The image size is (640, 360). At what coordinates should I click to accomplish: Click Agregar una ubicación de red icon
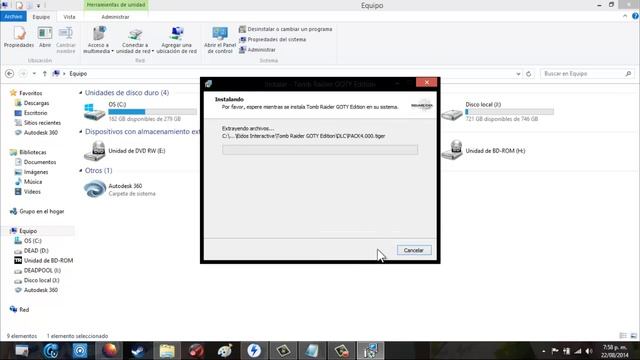click(x=176, y=40)
